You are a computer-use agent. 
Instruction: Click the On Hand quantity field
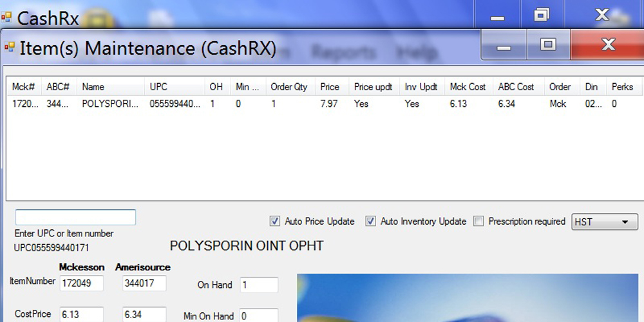pos(259,285)
